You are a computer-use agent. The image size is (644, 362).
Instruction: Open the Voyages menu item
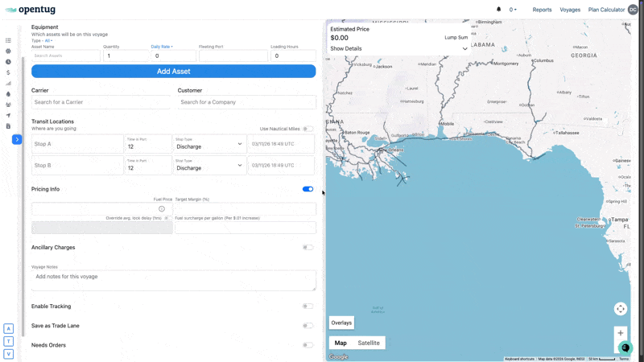570,10
